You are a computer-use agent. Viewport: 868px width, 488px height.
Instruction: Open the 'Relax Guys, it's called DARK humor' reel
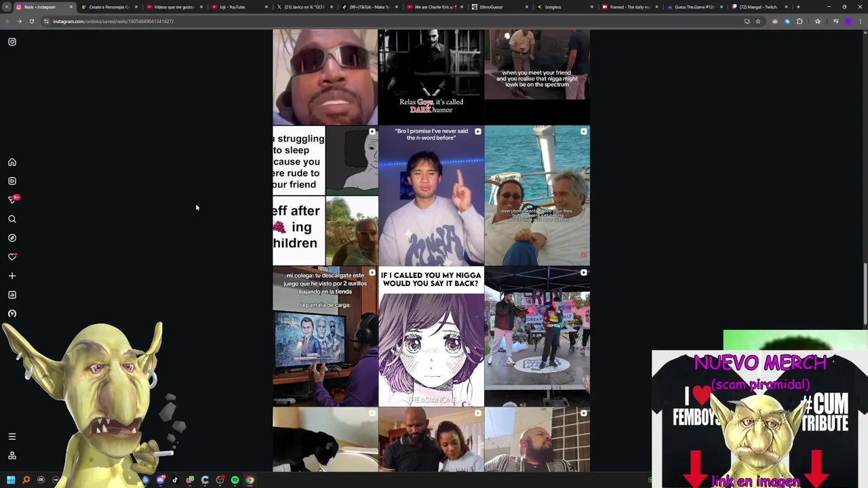(431, 77)
